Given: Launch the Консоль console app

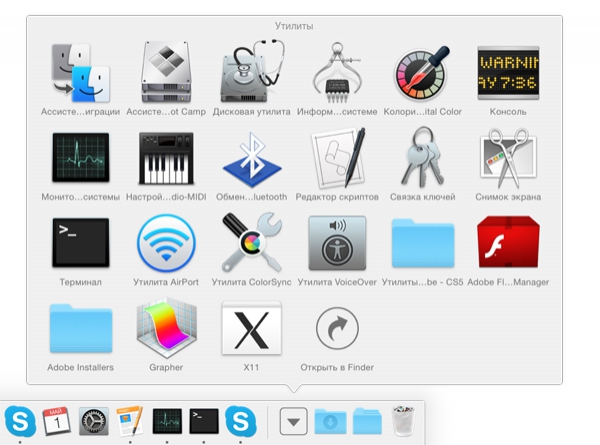Looking at the screenshot, I should click(x=508, y=73).
